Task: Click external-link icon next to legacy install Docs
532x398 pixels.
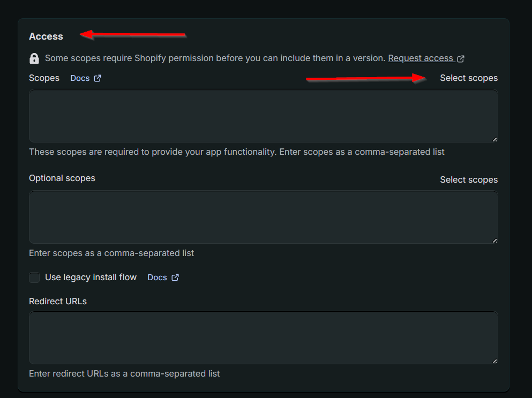Action: (175, 277)
